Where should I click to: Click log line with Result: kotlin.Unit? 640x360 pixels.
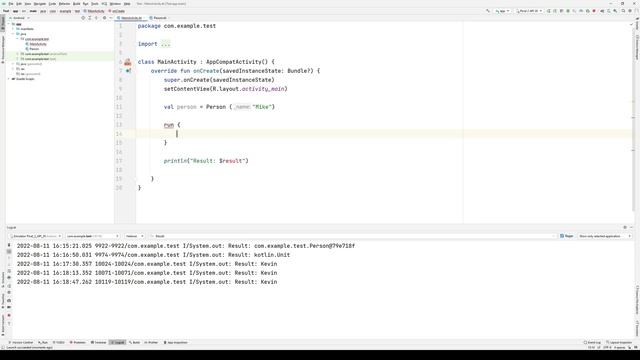(153, 255)
